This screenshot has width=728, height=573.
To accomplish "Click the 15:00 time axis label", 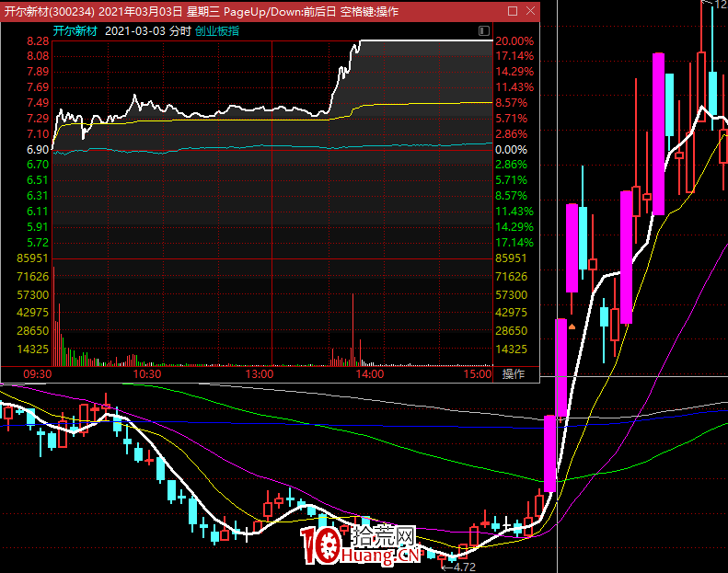I will 478,374.
